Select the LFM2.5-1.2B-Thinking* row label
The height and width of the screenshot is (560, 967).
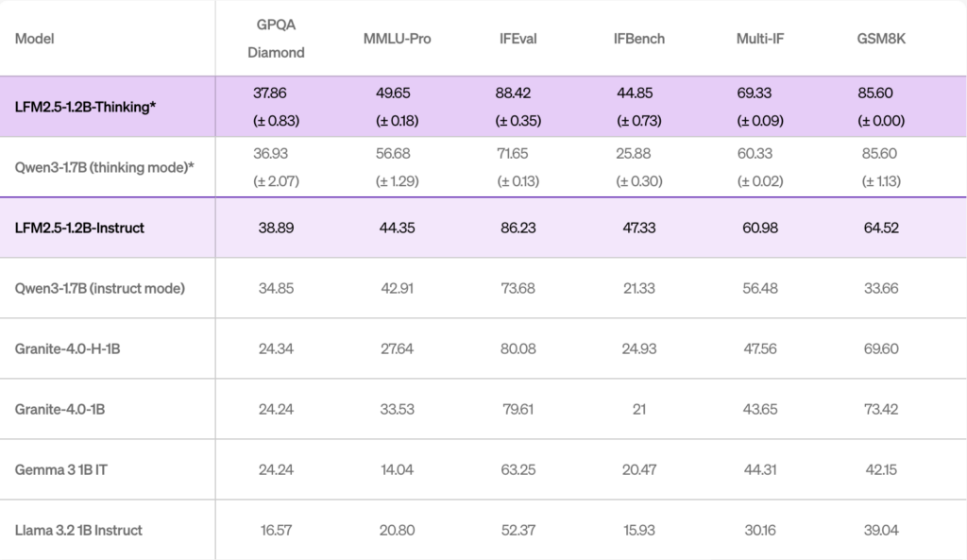tap(85, 107)
